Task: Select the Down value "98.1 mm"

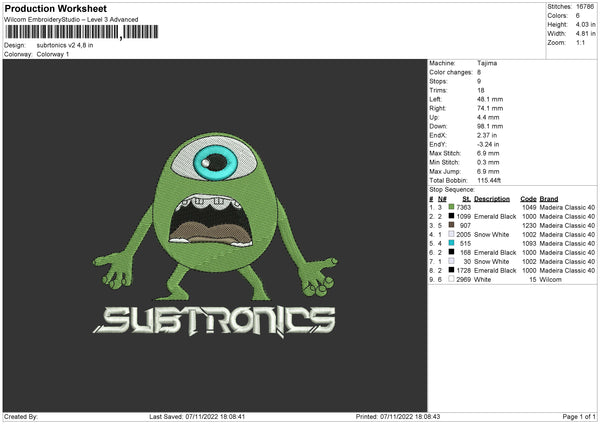Action: click(x=490, y=126)
